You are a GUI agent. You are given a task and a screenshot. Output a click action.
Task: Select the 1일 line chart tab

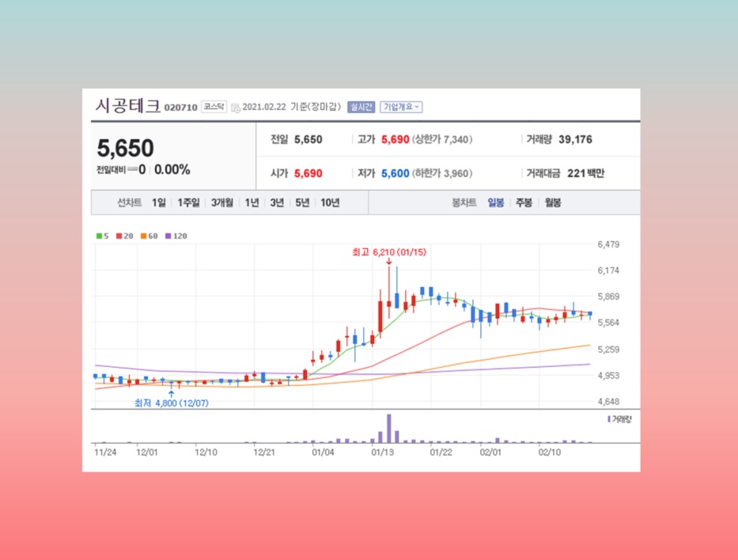(x=159, y=202)
